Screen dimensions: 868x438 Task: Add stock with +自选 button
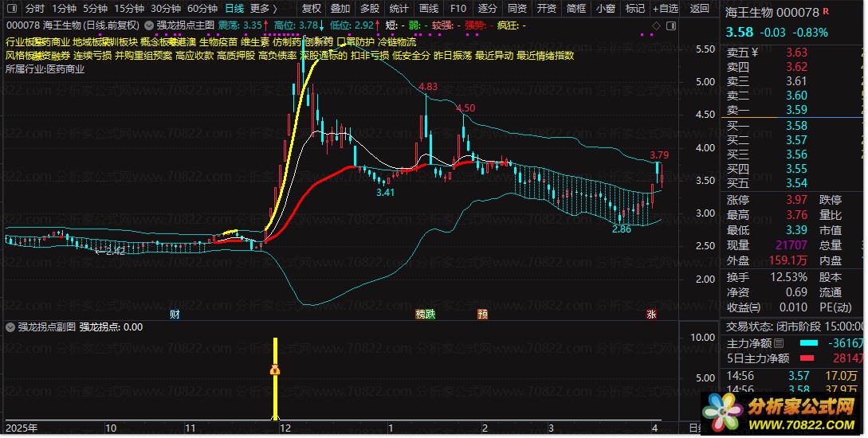666,8
